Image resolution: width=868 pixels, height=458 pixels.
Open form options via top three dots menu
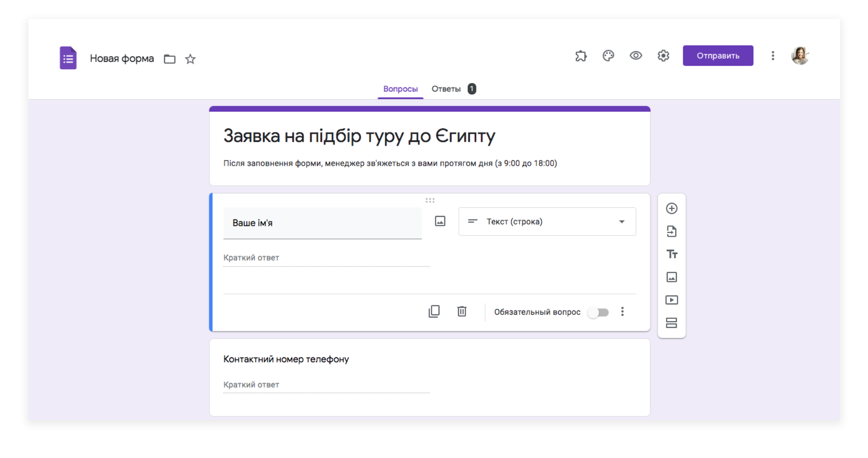773,56
